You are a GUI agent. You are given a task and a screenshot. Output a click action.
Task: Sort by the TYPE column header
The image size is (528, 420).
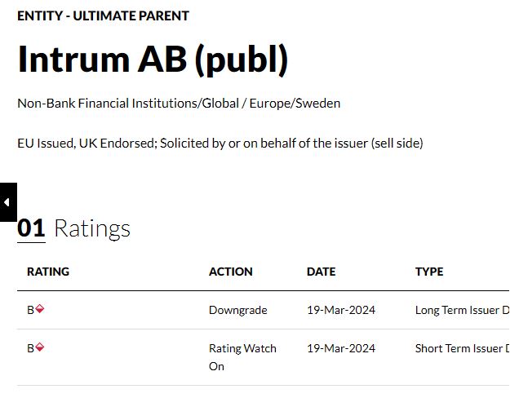[x=429, y=272]
